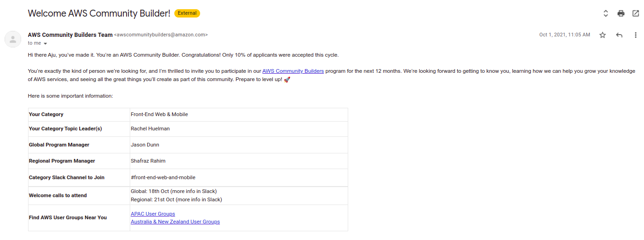Image resolution: width=644 pixels, height=240 pixels.
Task: Print this email
Action: point(621,13)
